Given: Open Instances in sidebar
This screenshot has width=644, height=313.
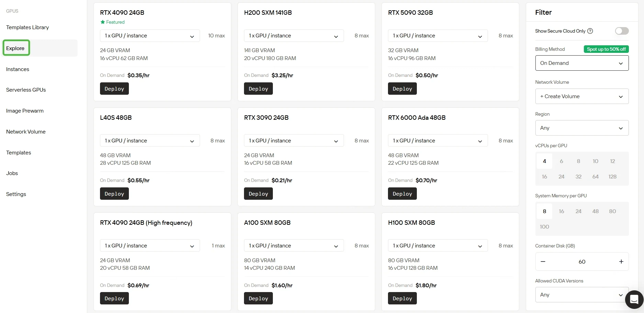Looking at the screenshot, I should pyautogui.click(x=18, y=69).
